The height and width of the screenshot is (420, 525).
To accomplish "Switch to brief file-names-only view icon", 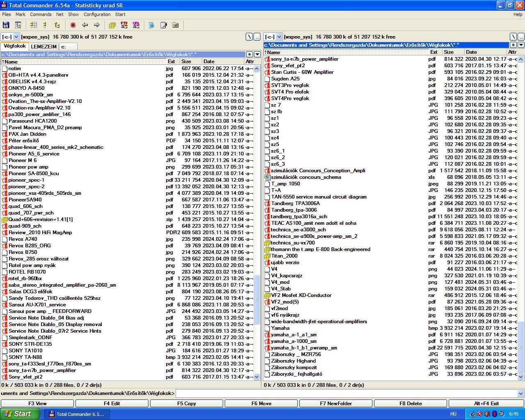I will [34, 25].
